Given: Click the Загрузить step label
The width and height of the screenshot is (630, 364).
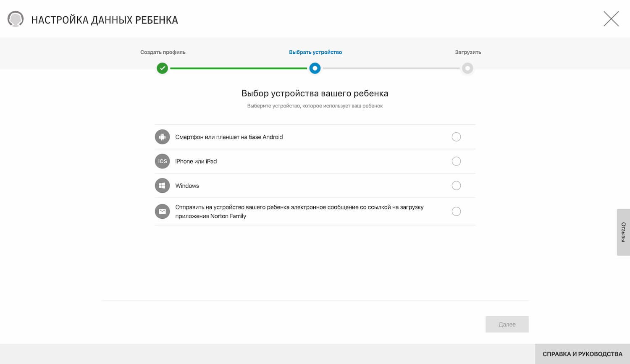Looking at the screenshot, I should click(x=468, y=52).
